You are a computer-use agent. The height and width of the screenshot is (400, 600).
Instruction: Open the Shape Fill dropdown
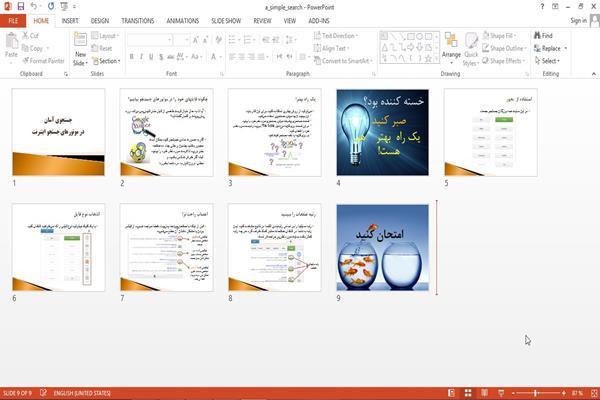499,36
